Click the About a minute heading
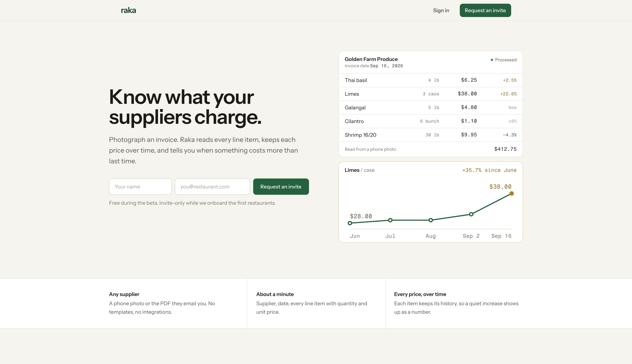This screenshot has height=364, width=632. (275, 294)
